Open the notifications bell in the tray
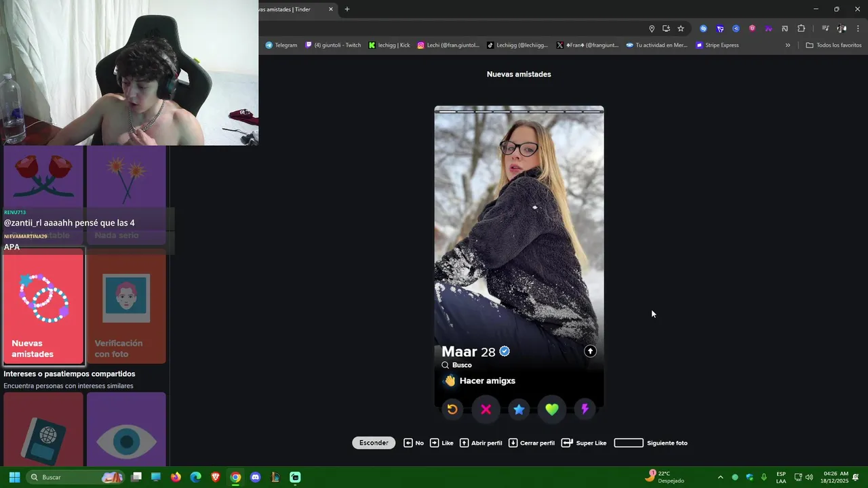 click(x=856, y=477)
